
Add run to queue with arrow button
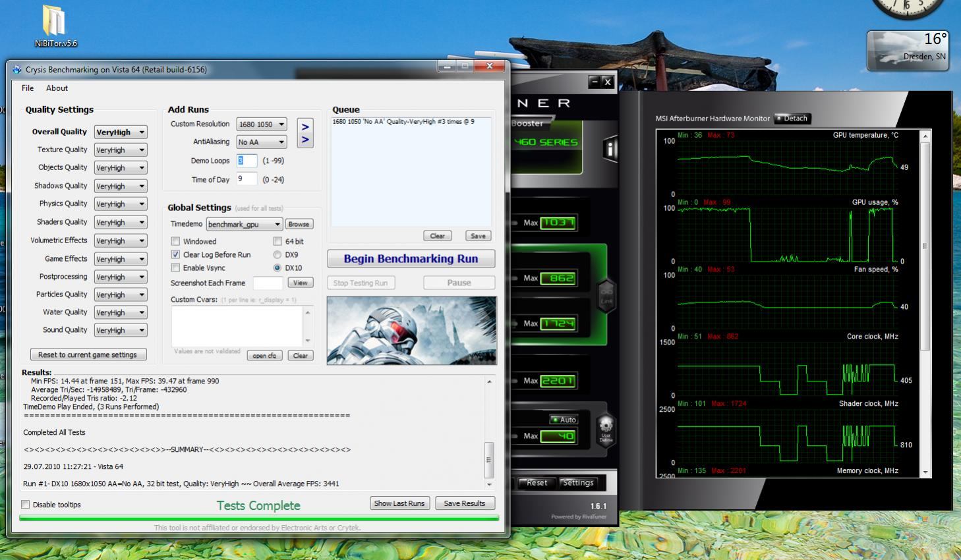[x=305, y=133]
